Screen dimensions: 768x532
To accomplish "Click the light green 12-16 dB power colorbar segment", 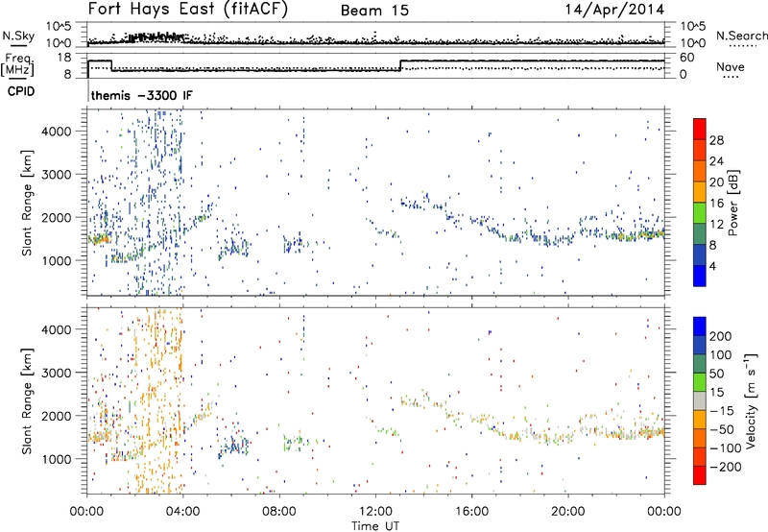I will 700,213.
